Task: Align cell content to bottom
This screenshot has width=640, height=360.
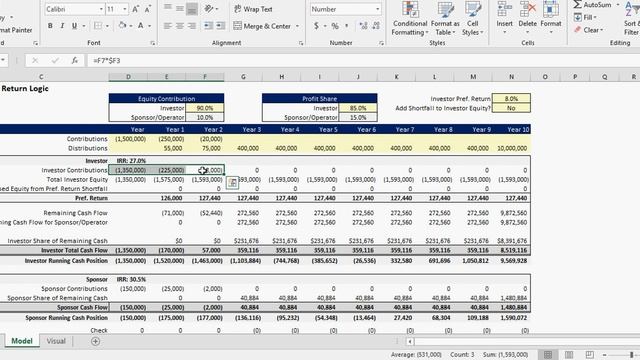Action: (x=192, y=9)
